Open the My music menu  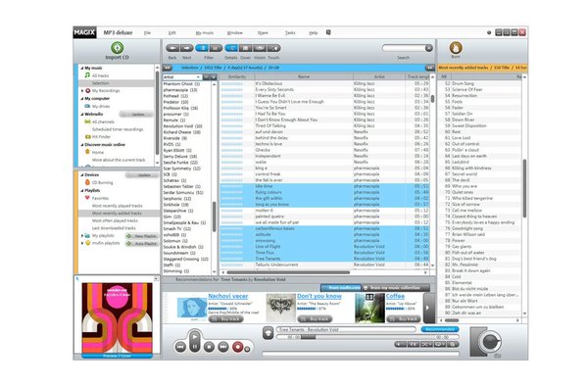click(205, 33)
